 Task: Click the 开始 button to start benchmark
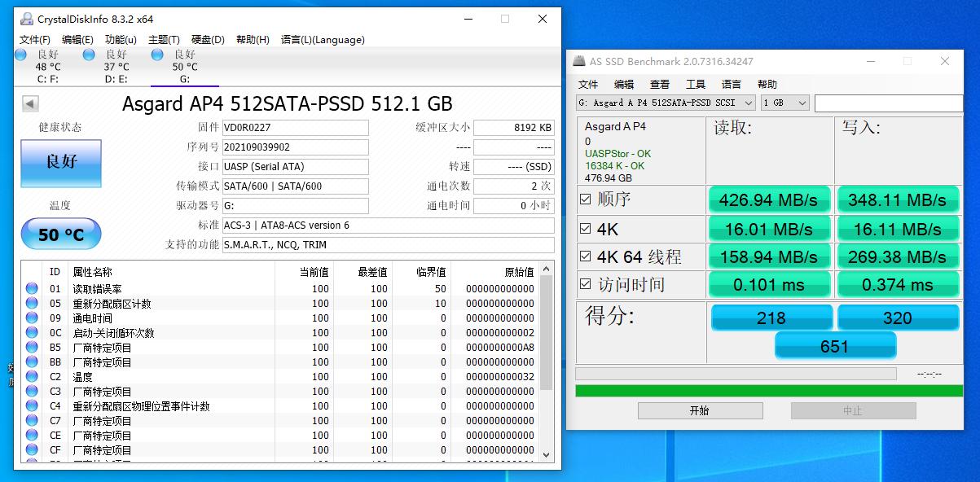pos(699,410)
